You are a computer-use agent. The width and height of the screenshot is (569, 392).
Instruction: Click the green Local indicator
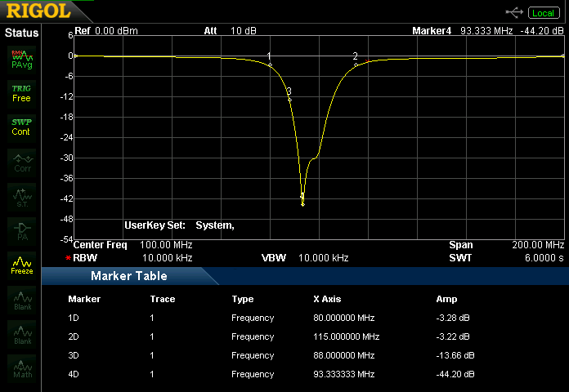[544, 13]
